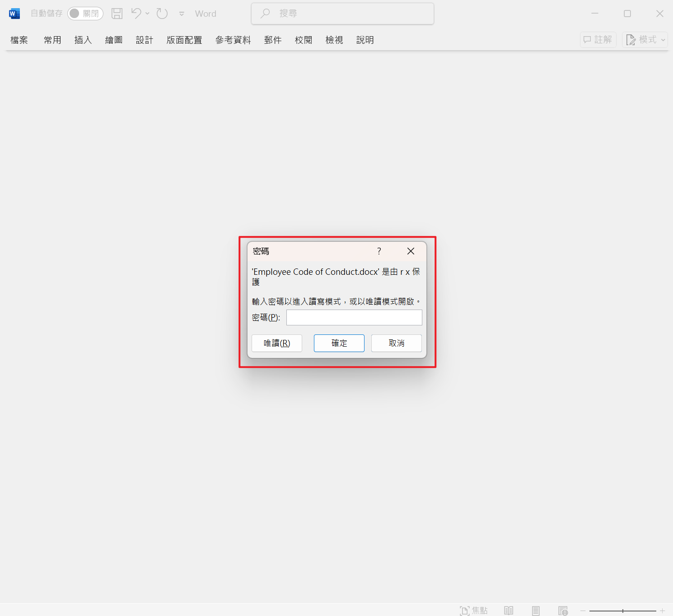Switch to the 檢視 (View) tab
673x616 pixels.
click(334, 40)
